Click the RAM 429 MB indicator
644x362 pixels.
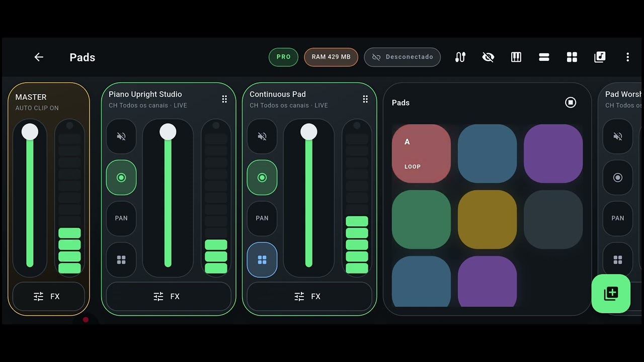click(331, 57)
